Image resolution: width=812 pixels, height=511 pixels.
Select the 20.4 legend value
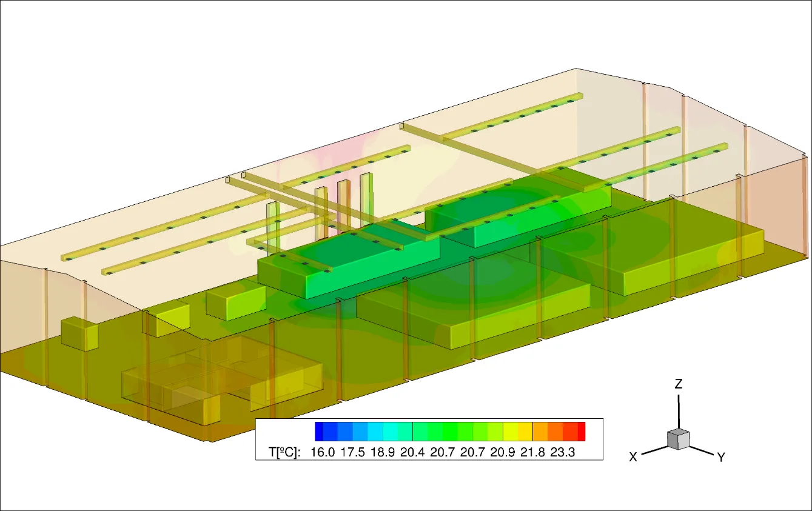412,452
